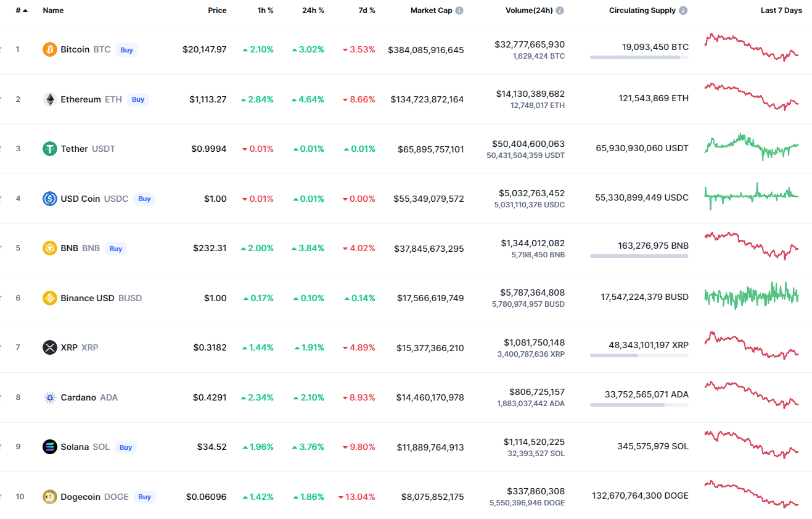Click the USD Coin logo

[x=50, y=199]
